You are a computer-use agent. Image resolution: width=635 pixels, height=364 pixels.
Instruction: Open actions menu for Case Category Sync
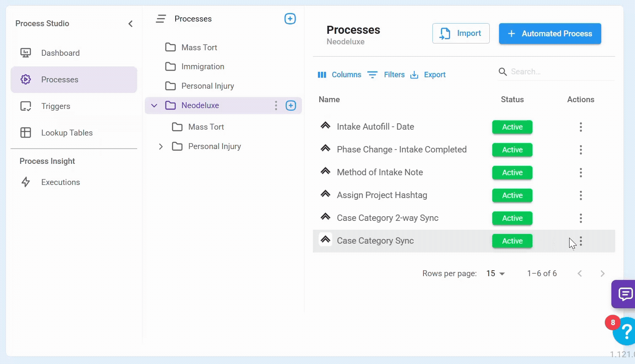tap(581, 241)
